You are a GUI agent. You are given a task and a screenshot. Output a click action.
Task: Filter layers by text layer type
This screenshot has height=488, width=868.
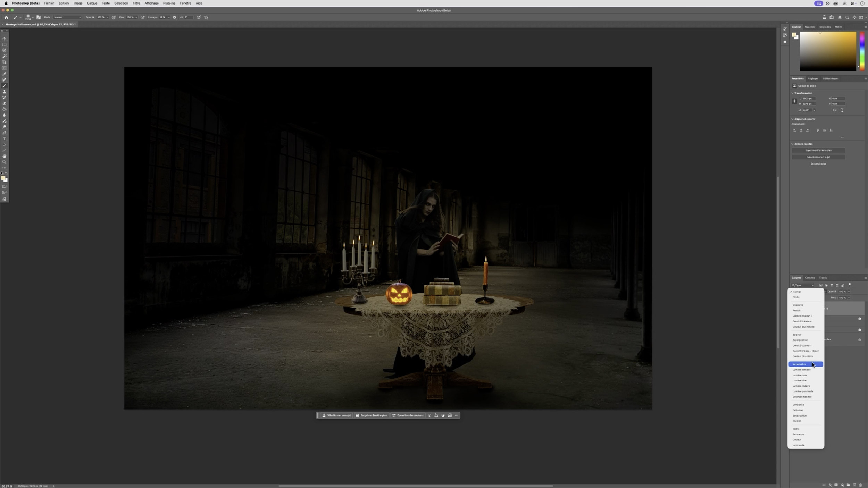click(832, 285)
